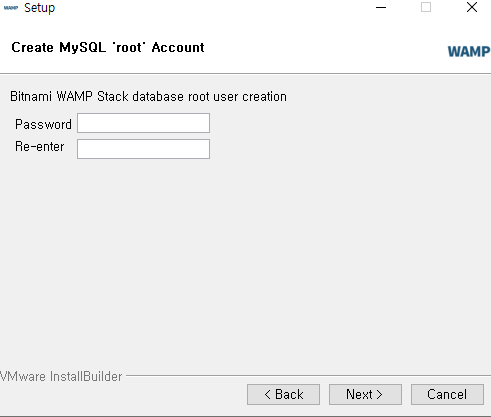Click the 'VMware InstallBuilder' text
The height and width of the screenshot is (417, 491).
point(61,376)
